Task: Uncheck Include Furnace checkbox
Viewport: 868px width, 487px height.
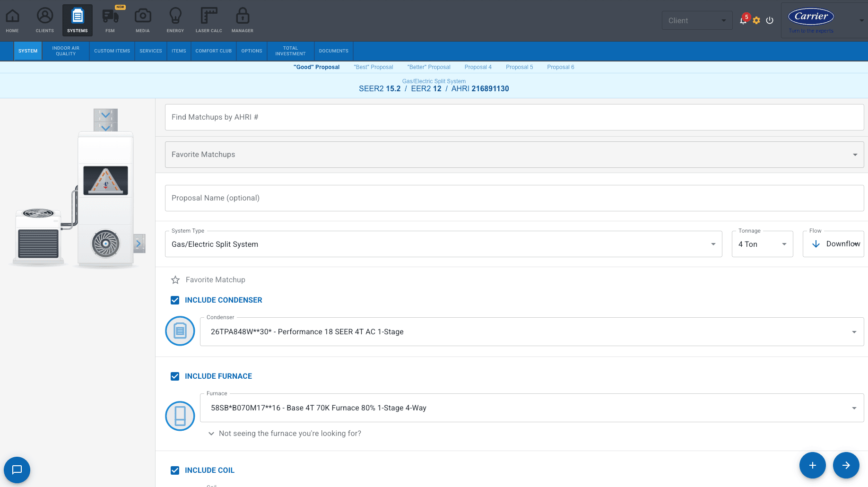Action: point(175,376)
